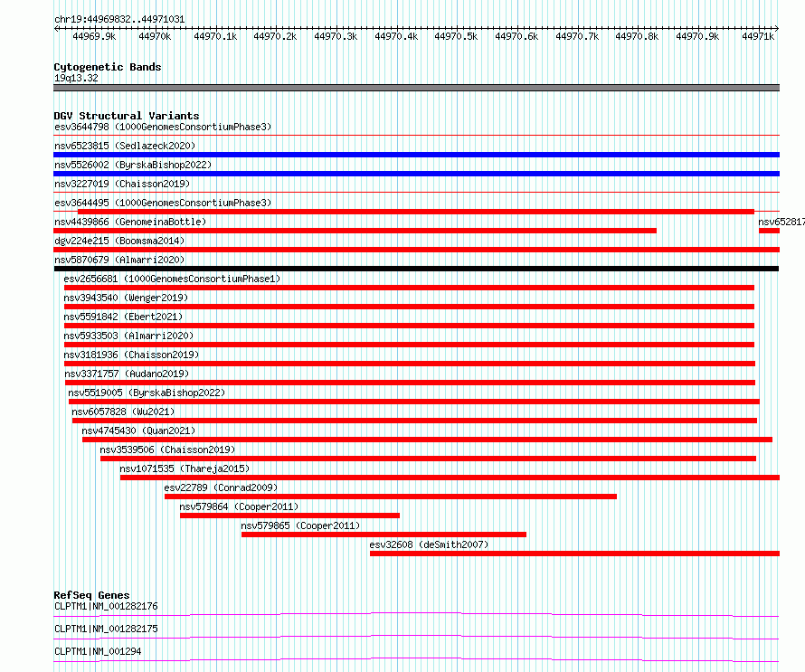This screenshot has width=805, height=672.
Task: Click the gray 19q13.32 cytogenetic band bar
Action: click(416, 88)
